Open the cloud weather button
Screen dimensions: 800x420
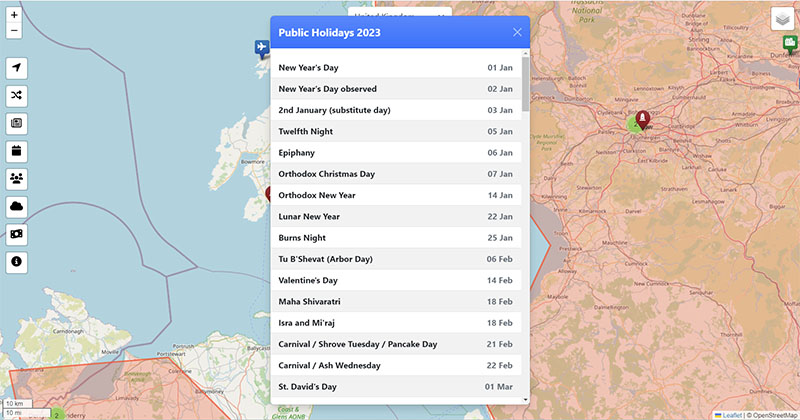[x=16, y=206]
